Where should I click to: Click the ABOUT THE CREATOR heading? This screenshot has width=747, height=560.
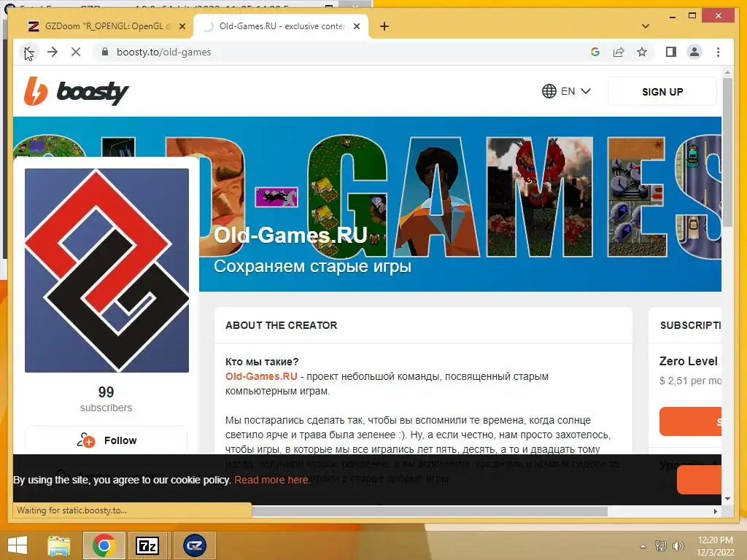281,325
